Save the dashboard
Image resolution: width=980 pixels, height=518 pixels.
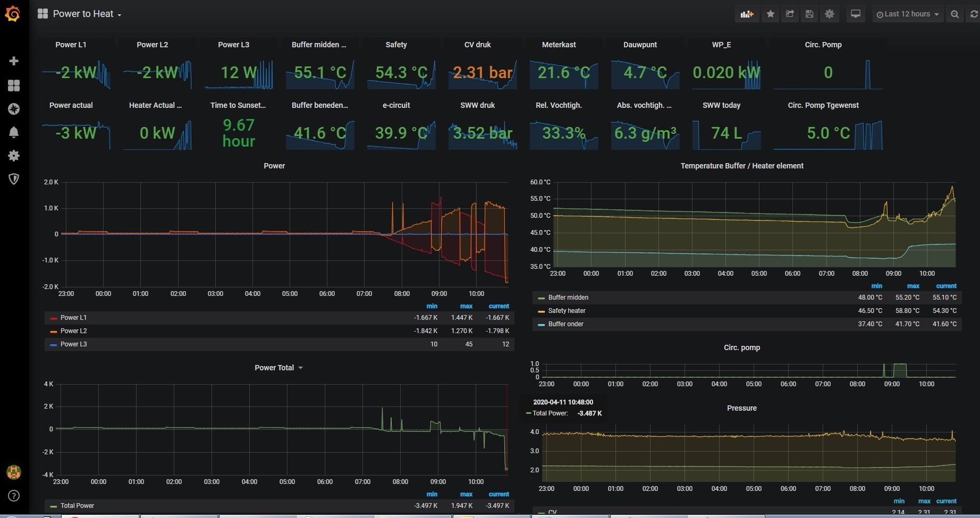coord(809,14)
